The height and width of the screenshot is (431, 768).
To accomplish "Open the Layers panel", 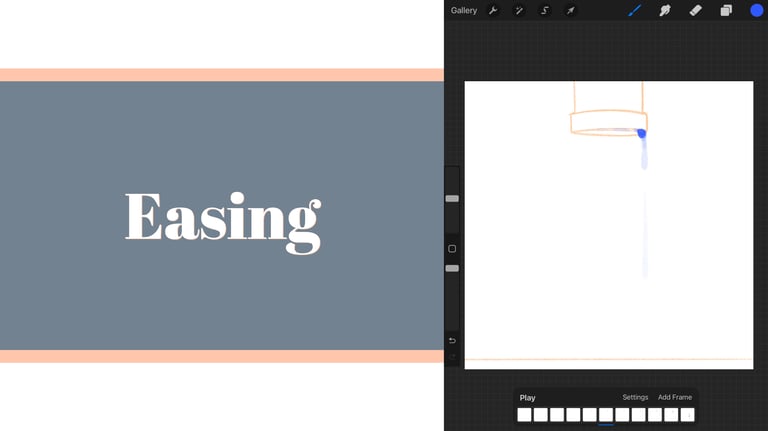I will [726, 10].
